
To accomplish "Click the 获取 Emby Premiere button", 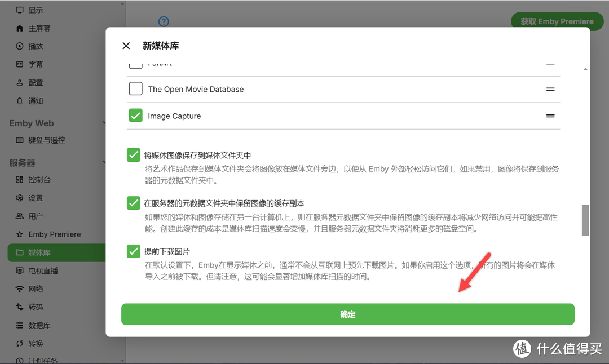I will pyautogui.click(x=557, y=21).
